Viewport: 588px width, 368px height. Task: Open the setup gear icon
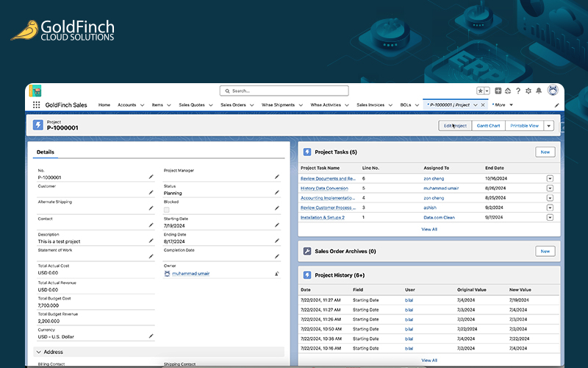[528, 91]
